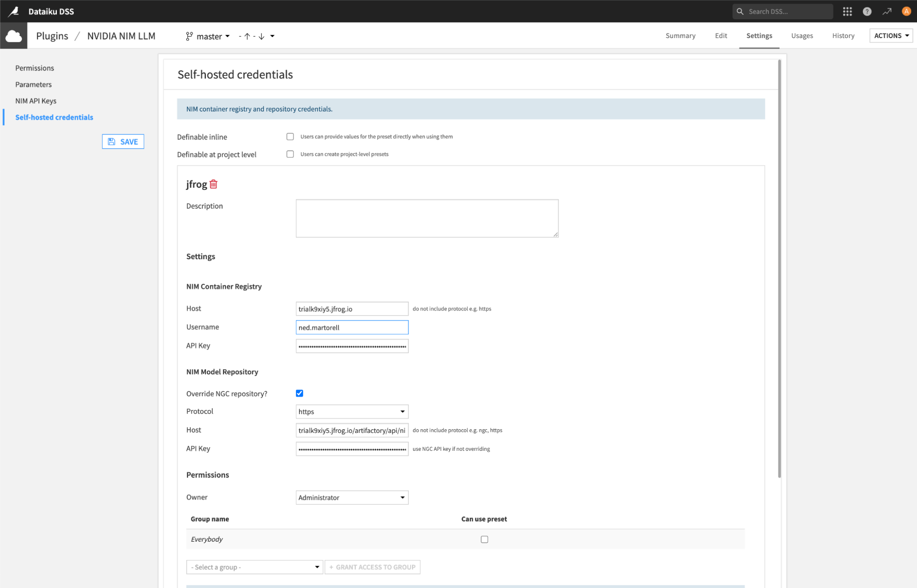
Task: Click the cloud plugin icon
Action: [x=14, y=36]
